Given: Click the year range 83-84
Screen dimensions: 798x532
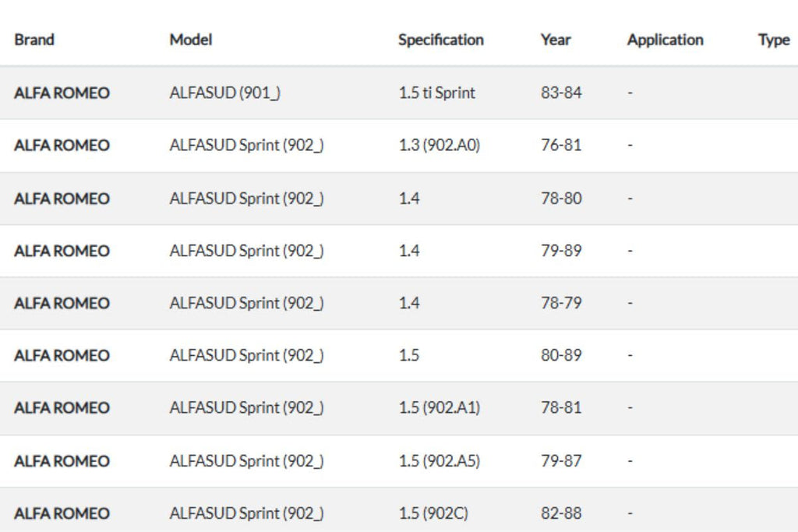Looking at the screenshot, I should [x=561, y=93].
